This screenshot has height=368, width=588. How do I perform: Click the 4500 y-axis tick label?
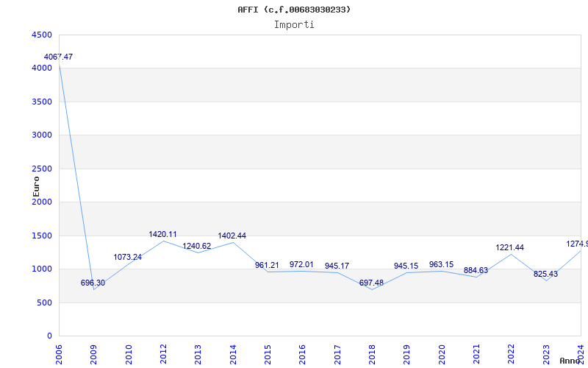42,35
